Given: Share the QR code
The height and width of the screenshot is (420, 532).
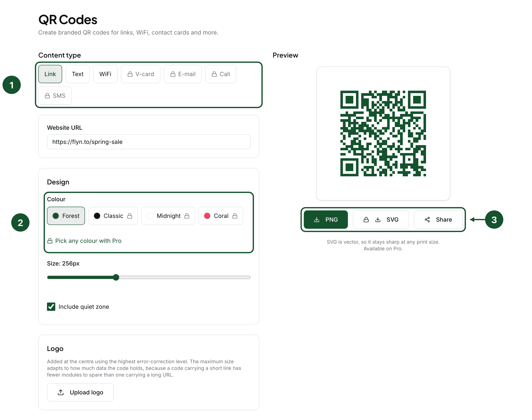Looking at the screenshot, I should click(438, 220).
